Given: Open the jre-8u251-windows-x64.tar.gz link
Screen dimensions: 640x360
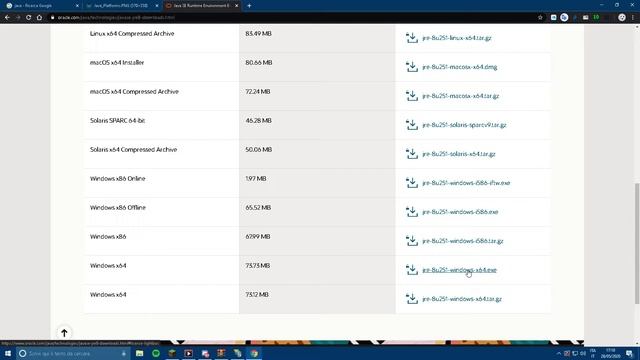Looking at the screenshot, I should (x=462, y=299).
